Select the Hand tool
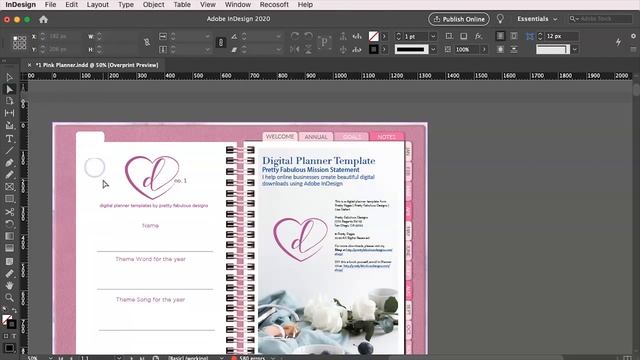640x360 pixels. coord(9,285)
